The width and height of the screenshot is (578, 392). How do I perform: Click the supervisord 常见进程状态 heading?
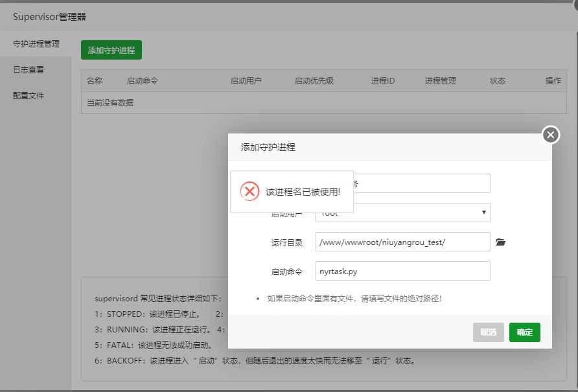[158, 298]
